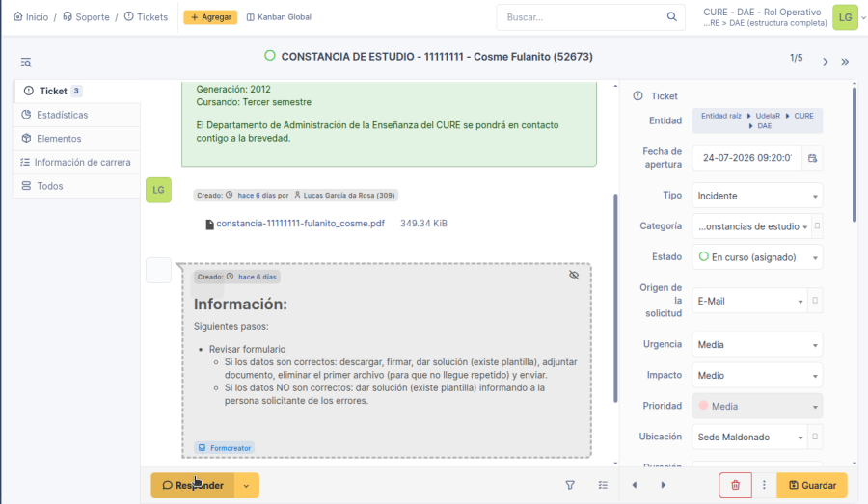This screenshot has height=504, width=868.
Task: Open Ubicación Sede Maldonado dropdown
Action: click(x=750, y=438)
